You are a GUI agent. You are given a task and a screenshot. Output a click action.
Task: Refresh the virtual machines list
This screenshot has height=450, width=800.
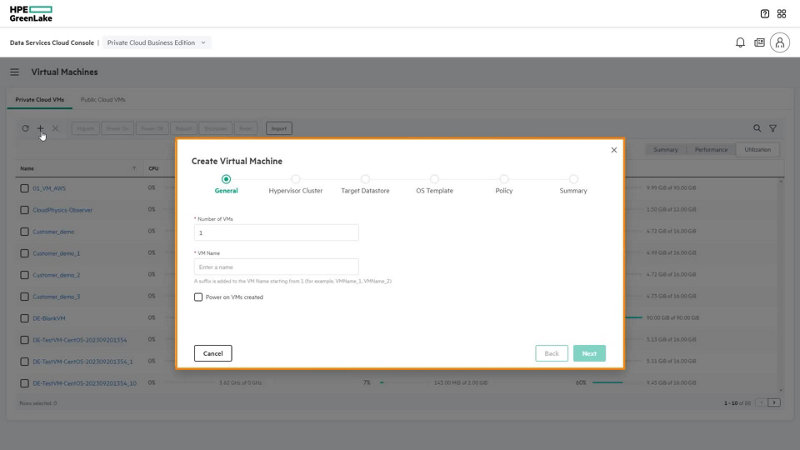[x=25, y=128]
